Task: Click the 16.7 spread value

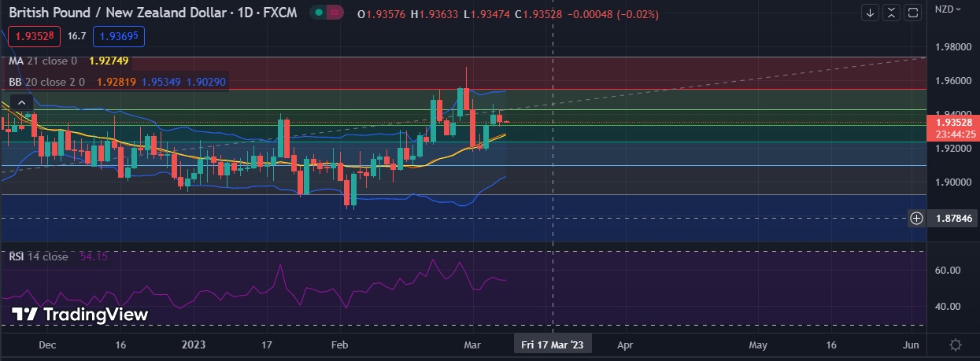Action: tap(76, 36)
